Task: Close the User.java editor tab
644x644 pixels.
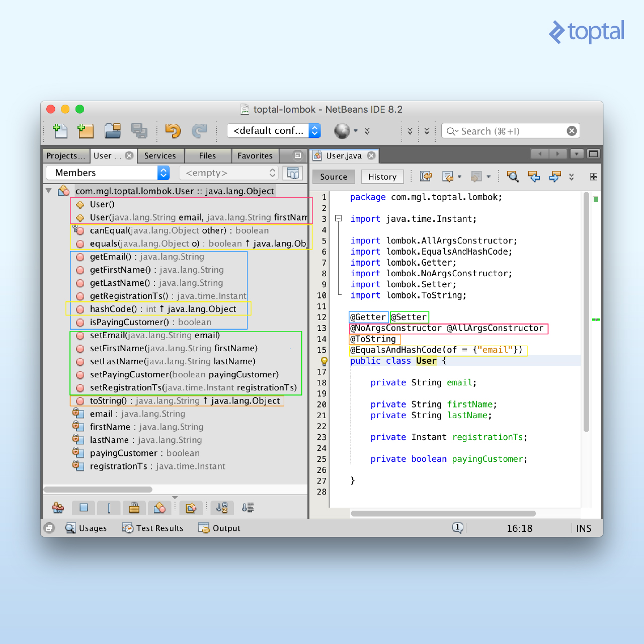Action: pos(371,155)
